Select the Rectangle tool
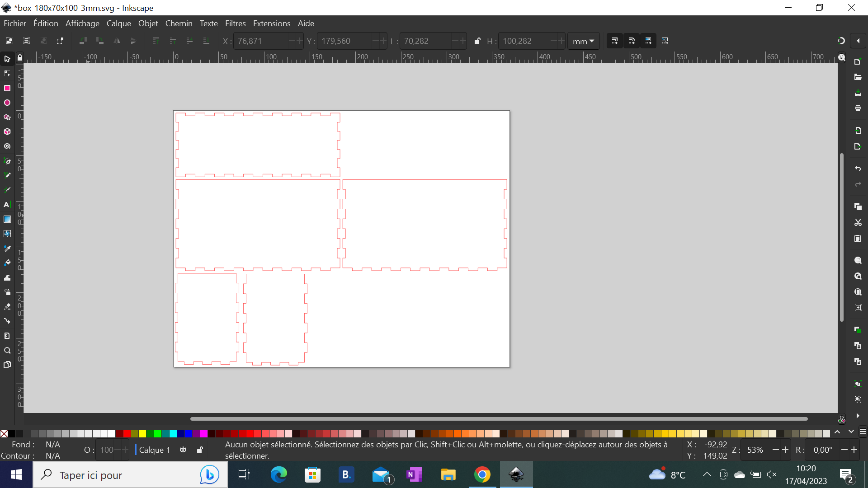The height and width of the screenshot is (488, 868). (7, 88)
